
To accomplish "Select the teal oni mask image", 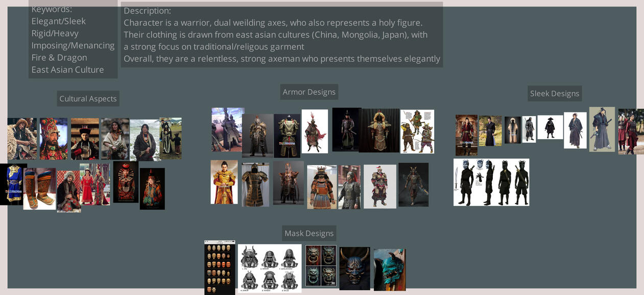I will click(390, 270).
